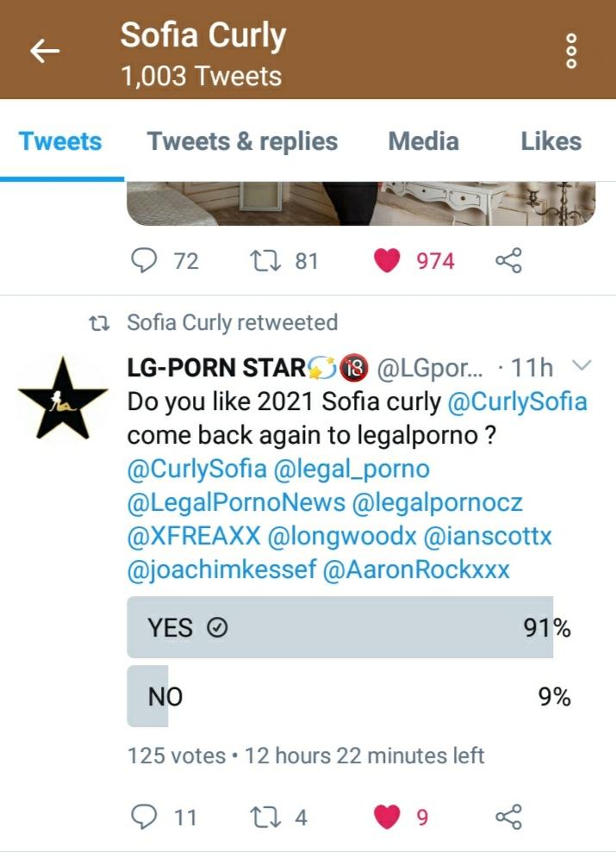Open the @XFREAXX mention link
This screenshot has height=852, width=616.
(x=194, y=536)
